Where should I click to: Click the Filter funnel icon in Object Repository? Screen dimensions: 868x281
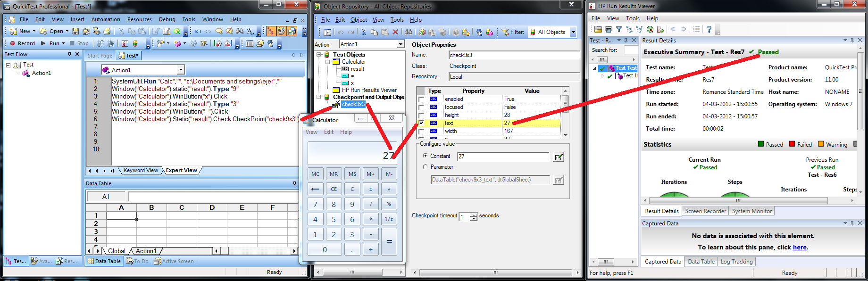(x=505, y=32)
